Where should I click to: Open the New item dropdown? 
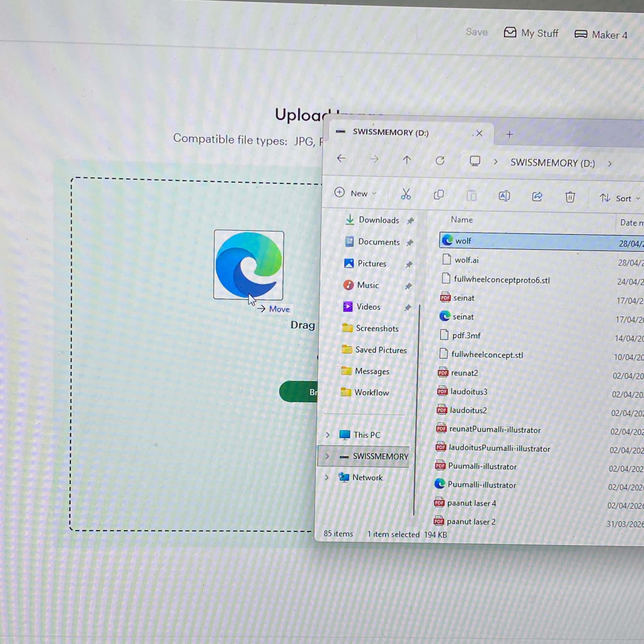pyautogui.click(x=355, y=193)
